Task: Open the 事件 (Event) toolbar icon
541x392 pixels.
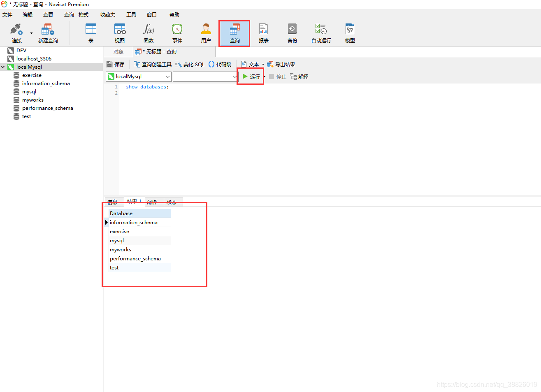Action: (177, 33)
